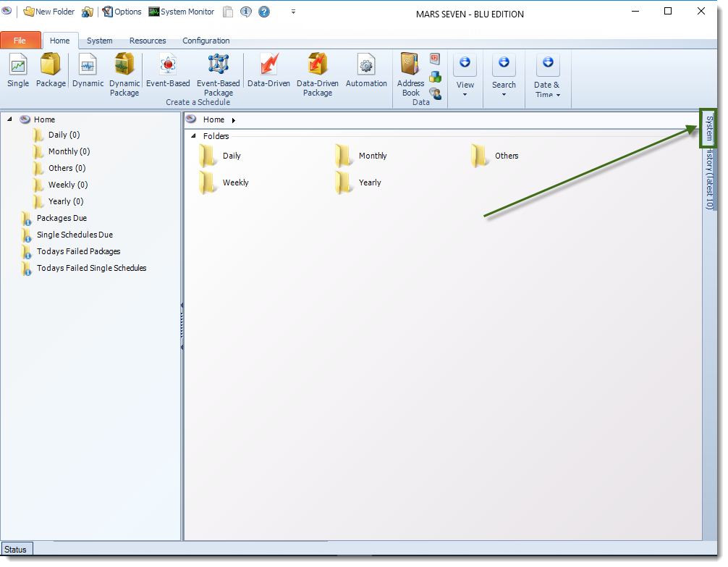The height and width of the screenshot is (567, 728).
Task: Click the Status bar panel
Action: (17, 550)
